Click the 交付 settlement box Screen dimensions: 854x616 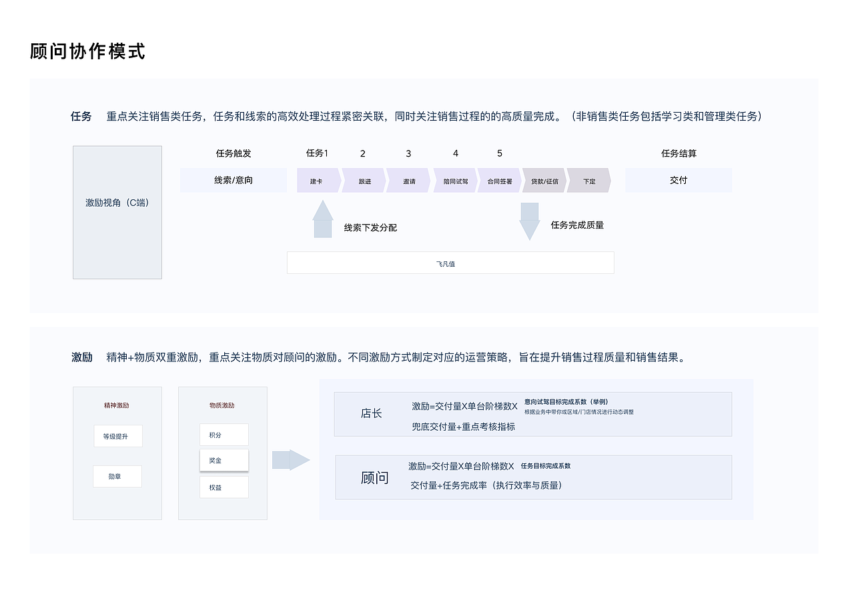click(x=679, y=180)
